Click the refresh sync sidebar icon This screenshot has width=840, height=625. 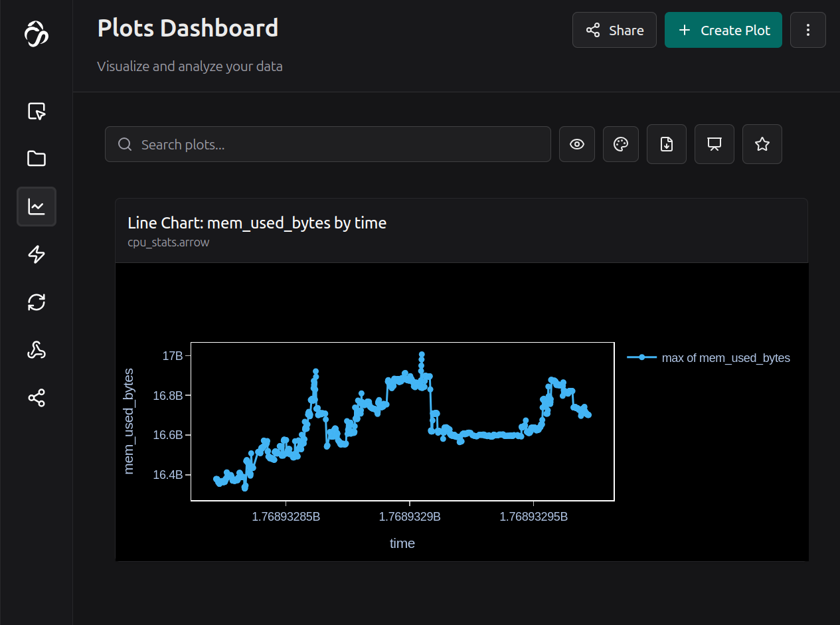(x=37, y=302)
